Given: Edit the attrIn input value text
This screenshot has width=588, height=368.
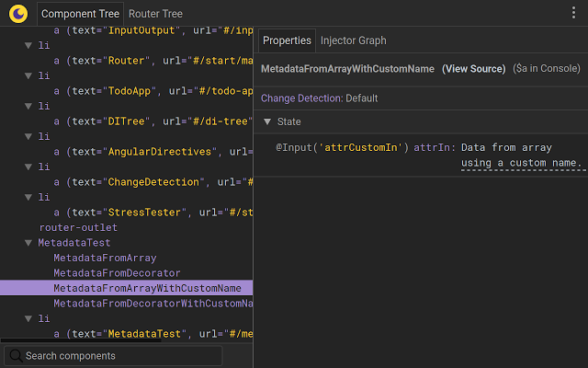Looking at the screenshot, I should (521, 155).
